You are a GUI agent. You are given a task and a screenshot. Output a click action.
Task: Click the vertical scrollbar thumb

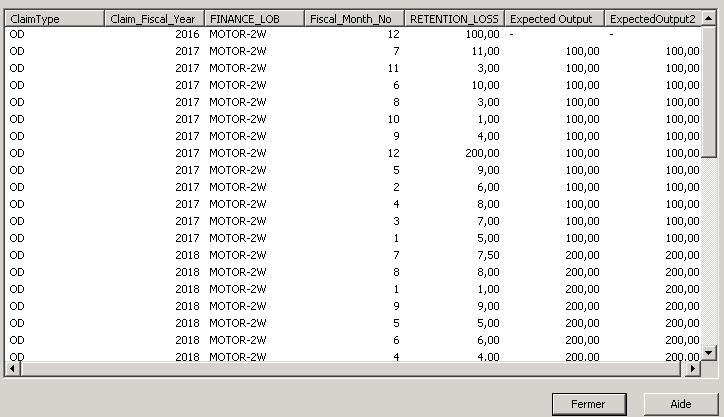pos(709,92)
